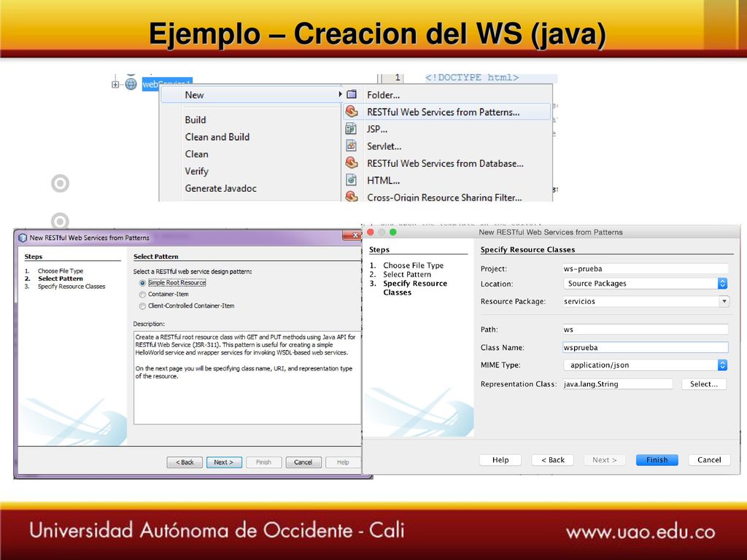This screenshot has height=560, width=747.
Task: Open the MIME Type application/json dropdown
Action: coord(722,365)
